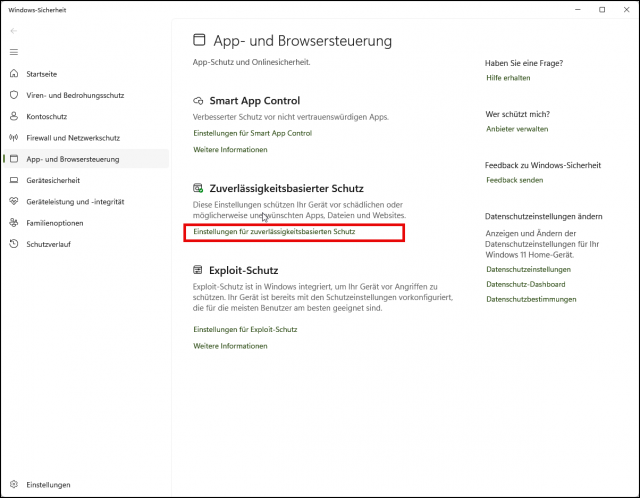Open Weitere Informationen under Smart App Control
This screenshot has height=498, width=640.
230,150
